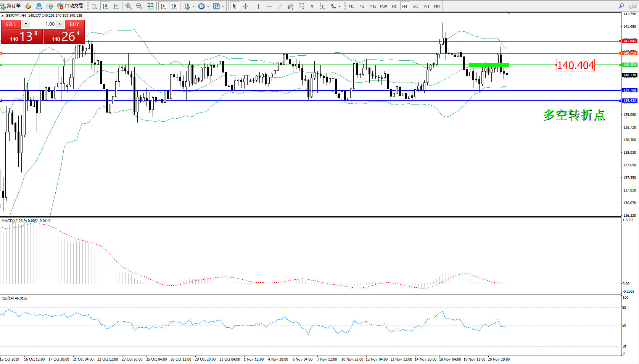639x364 pixels.
Task: Select the Crosshair cursor tool
Action: (245, 6)
